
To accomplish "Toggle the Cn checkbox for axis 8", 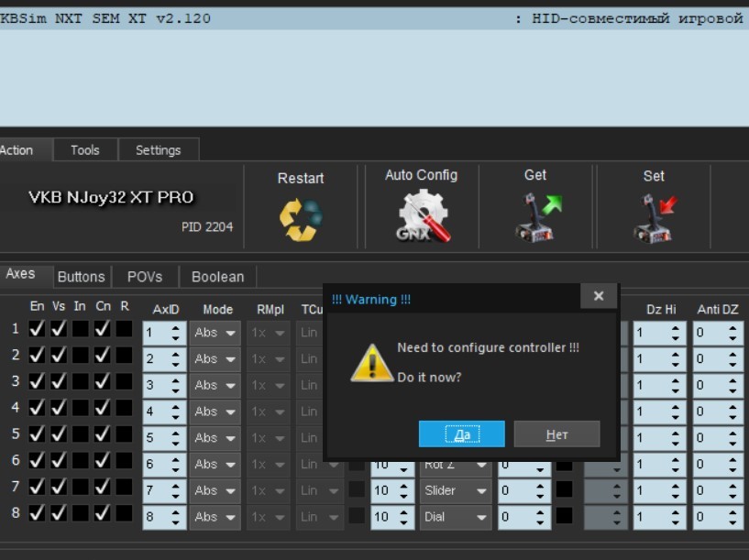I will (103, 512).
